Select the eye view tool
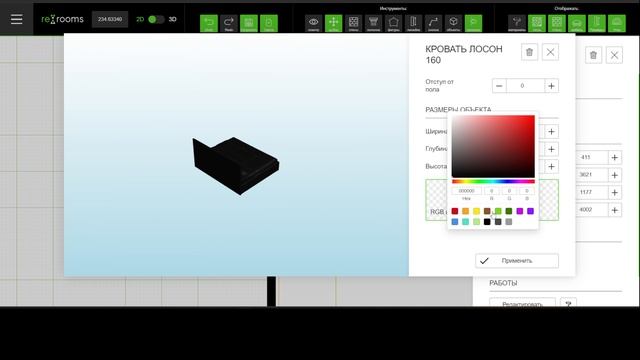This screenshot has width=640, height=360. 313,23
